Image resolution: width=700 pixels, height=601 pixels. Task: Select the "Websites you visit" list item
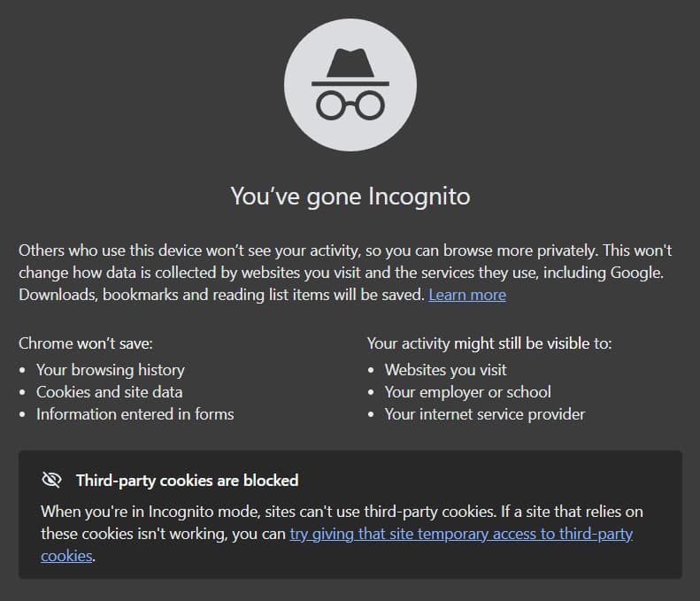(x=445, y=369)
